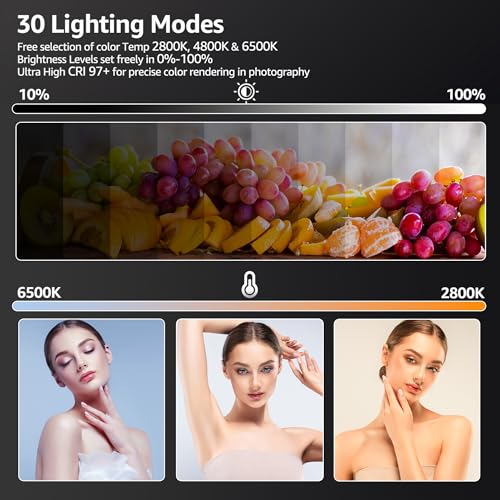Screen dimensions: 500x500
Task: Click the color Temp 2800K, 4800K text line
Action: coord(147,47)
